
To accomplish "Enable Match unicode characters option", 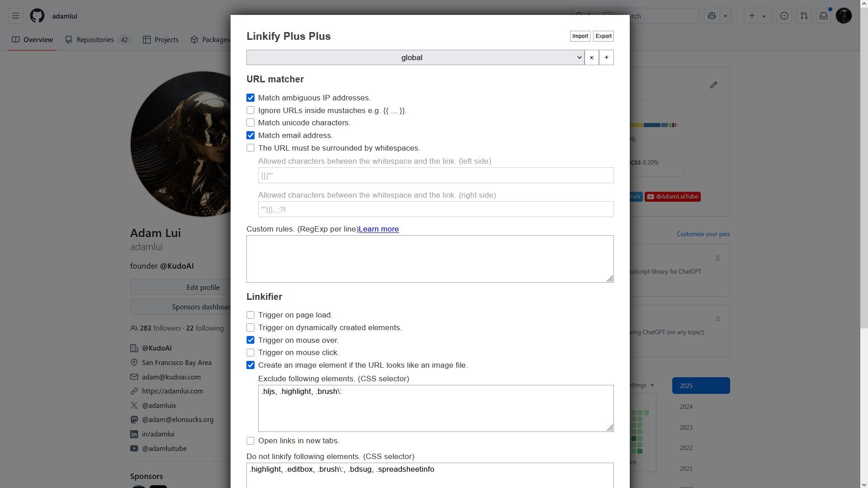I will (250, 123).
